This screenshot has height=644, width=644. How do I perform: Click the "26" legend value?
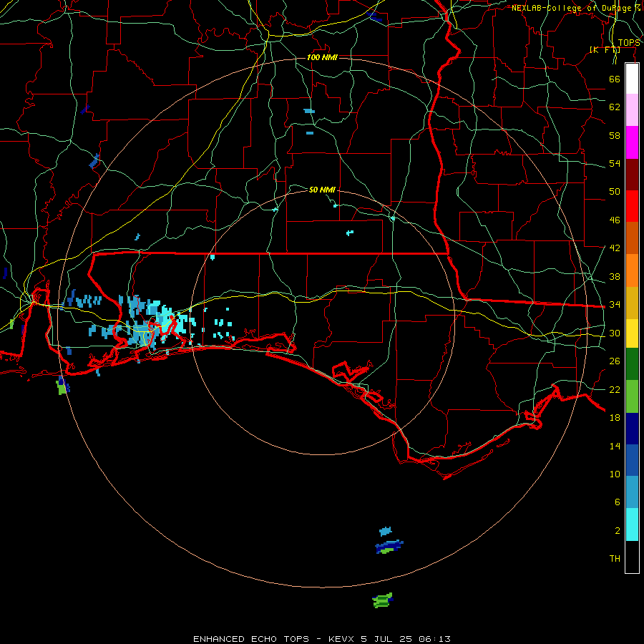coord(615,361)
